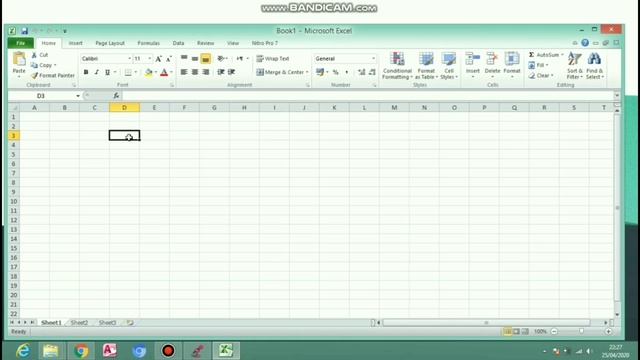
Task: Click the Top Align icon
Action: 184,58
